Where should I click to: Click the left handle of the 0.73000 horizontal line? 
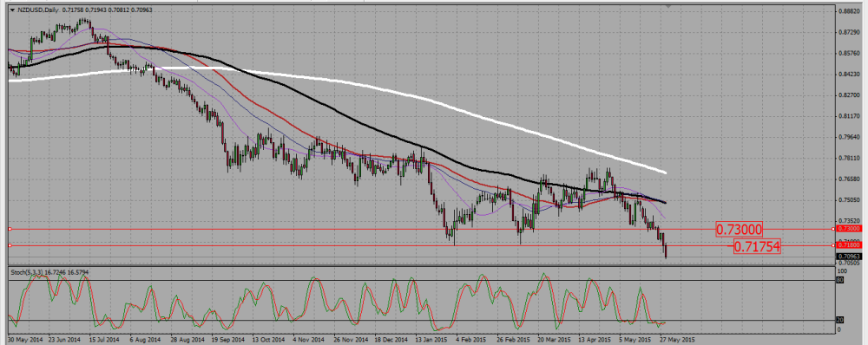click(10, 228)
